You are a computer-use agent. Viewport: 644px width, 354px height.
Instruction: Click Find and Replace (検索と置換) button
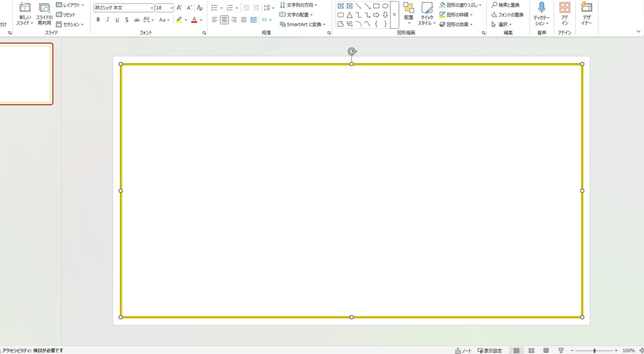pos(505,5)
